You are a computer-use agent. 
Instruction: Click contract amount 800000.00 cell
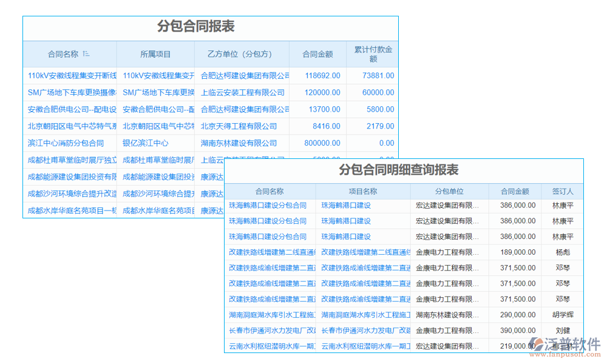click(317, 143)
